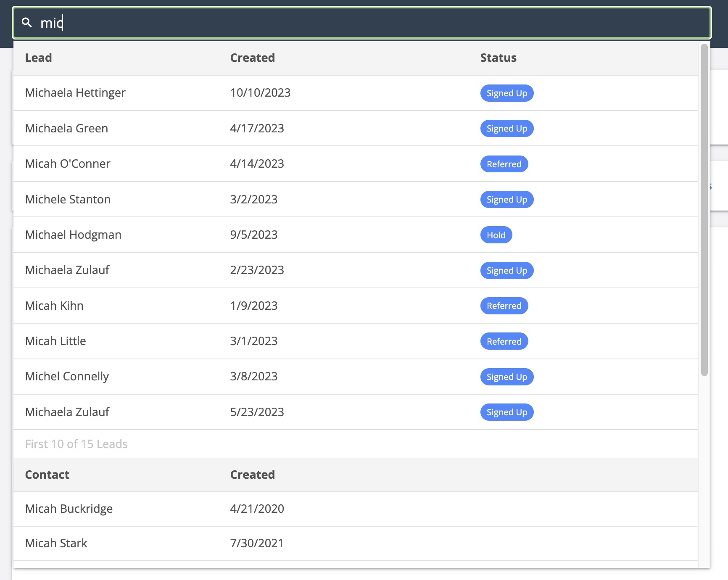Viewport: 728px width, 580px height.
Task: Click the Contact section header
Action: pos(47,475)
